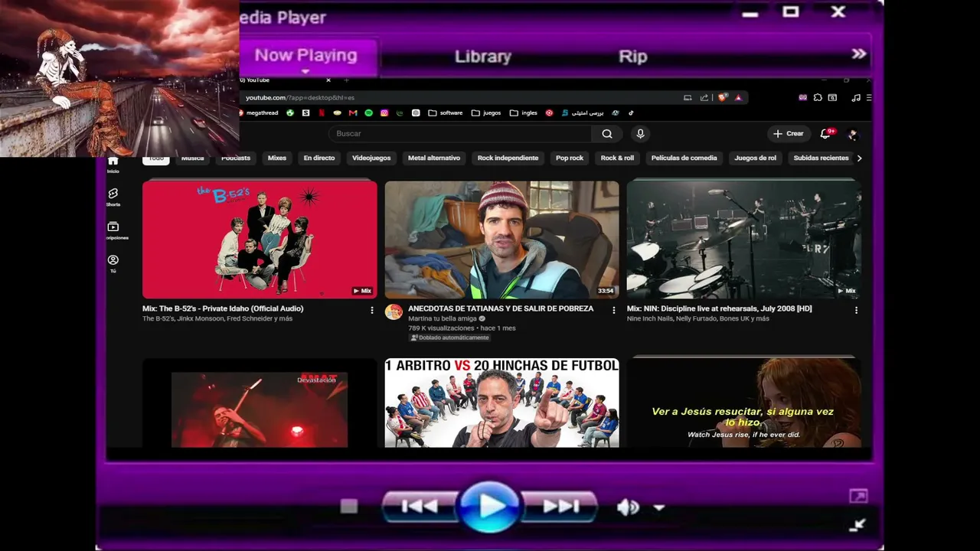Select the Metal alternativo filter chip
This screenshot has width=980, height=551.
click(434, 158)
